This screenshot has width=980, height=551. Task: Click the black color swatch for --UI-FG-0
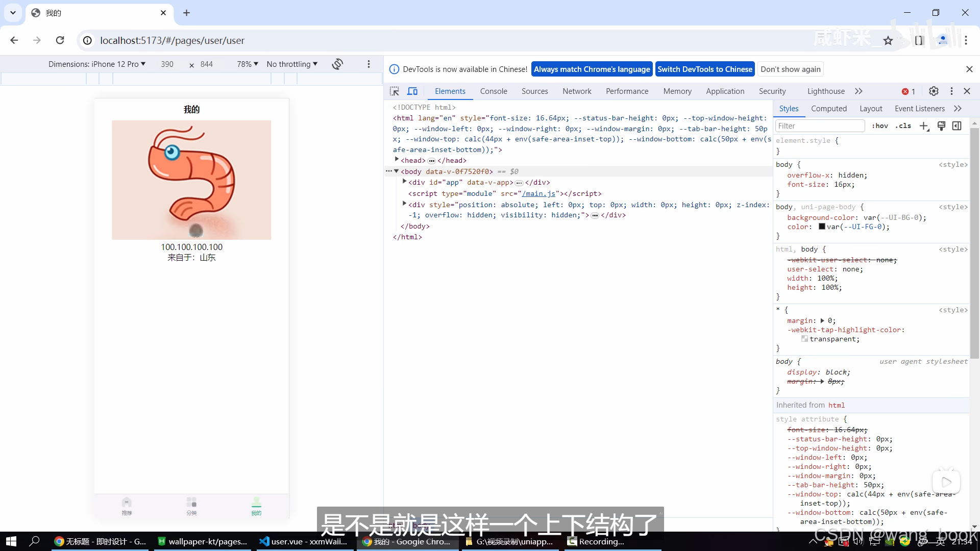(822, 227)
